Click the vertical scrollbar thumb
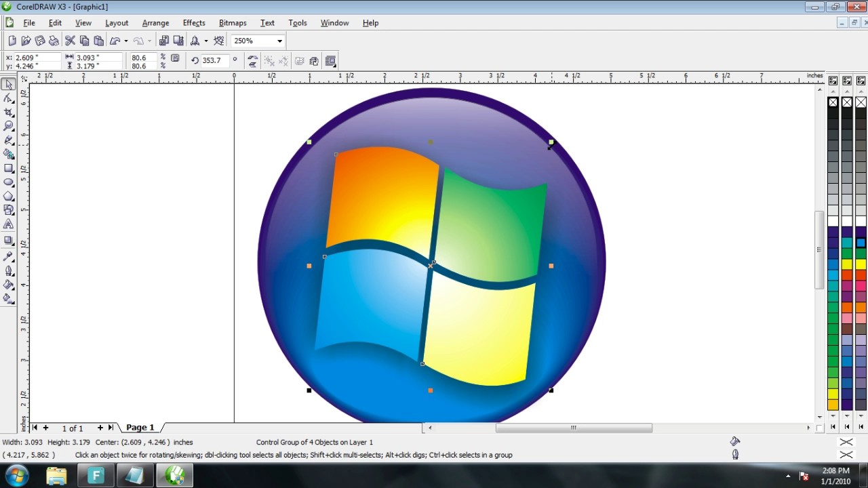 click(818, 249)
